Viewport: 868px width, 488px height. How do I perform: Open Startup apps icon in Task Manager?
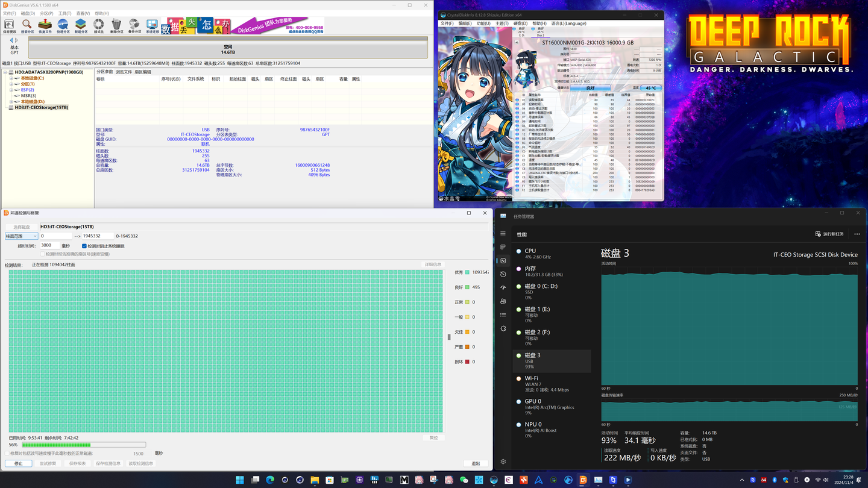click(503, 287)
